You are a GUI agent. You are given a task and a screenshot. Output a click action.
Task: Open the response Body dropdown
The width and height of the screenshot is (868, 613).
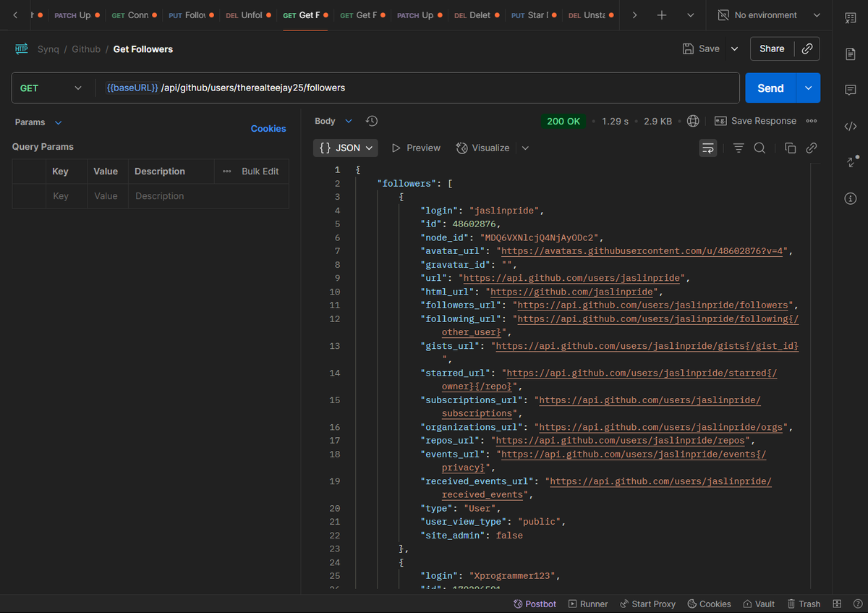[333, 121]
